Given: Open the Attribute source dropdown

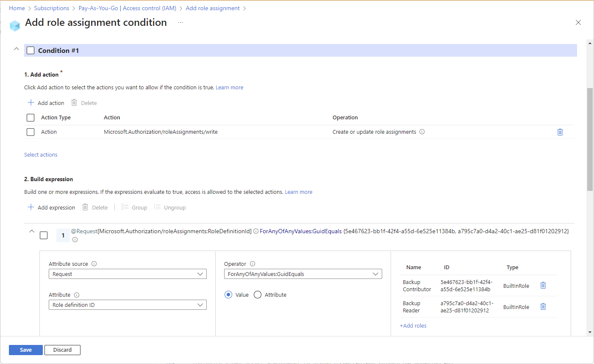Looking at the screenshot, I should coord(128,274).
